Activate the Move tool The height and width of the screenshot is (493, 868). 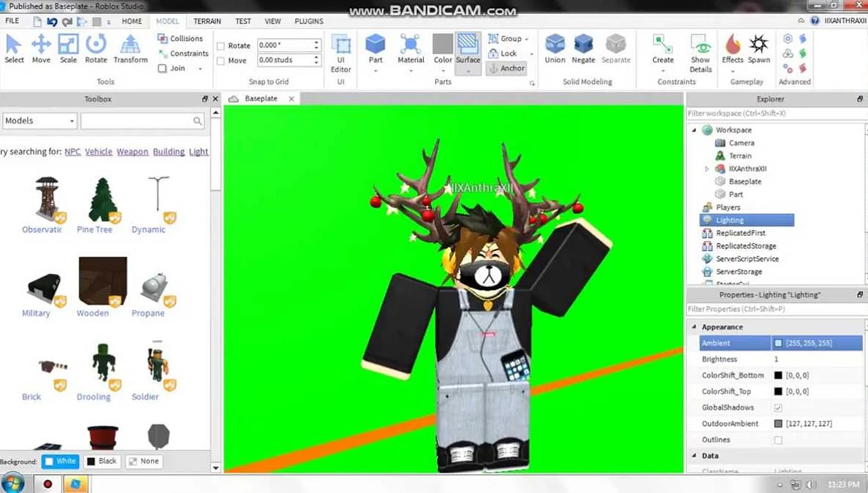41,49
